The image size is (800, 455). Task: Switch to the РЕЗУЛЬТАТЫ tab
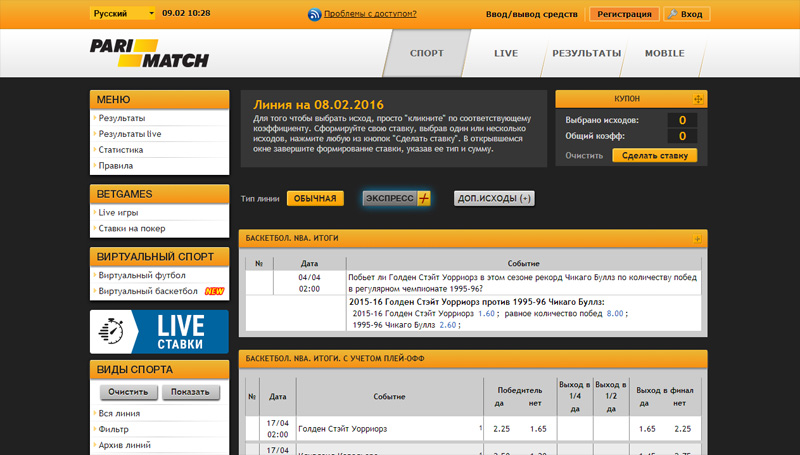click(x=586, y=53)
